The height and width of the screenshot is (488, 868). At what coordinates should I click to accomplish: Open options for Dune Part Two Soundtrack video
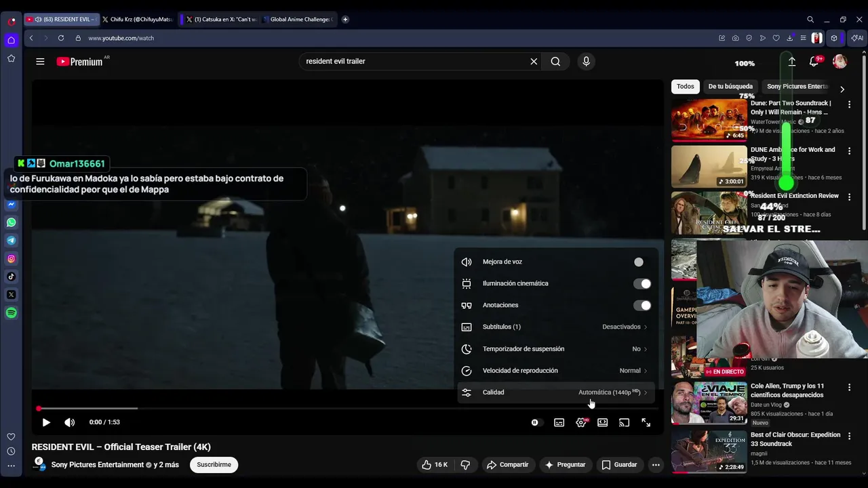(849, 104)
